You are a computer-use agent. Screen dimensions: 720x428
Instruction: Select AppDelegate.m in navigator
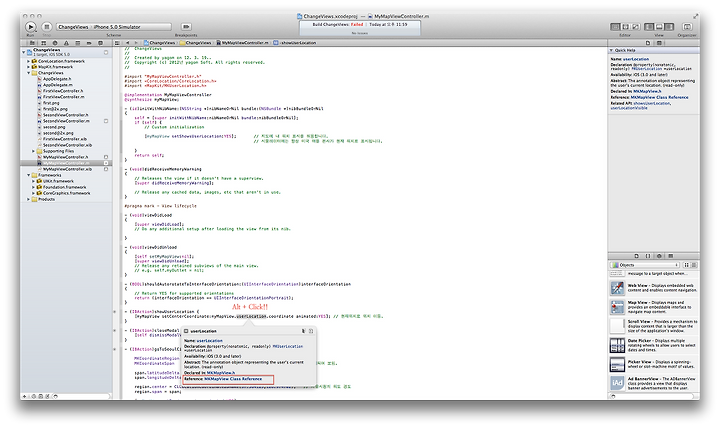[58, 85]
